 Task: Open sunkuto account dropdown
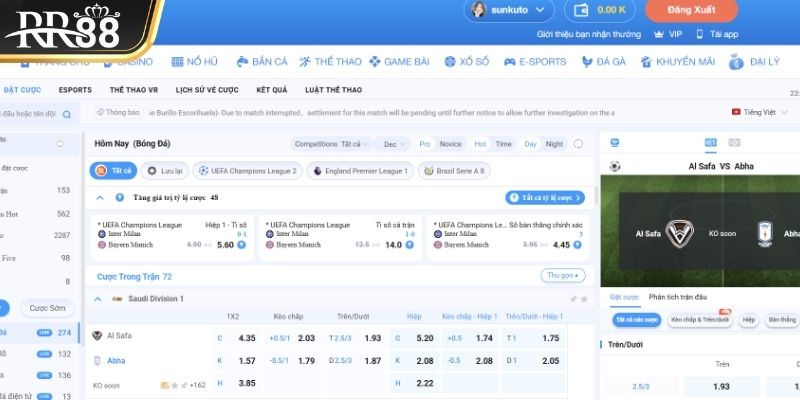point(540,10)
